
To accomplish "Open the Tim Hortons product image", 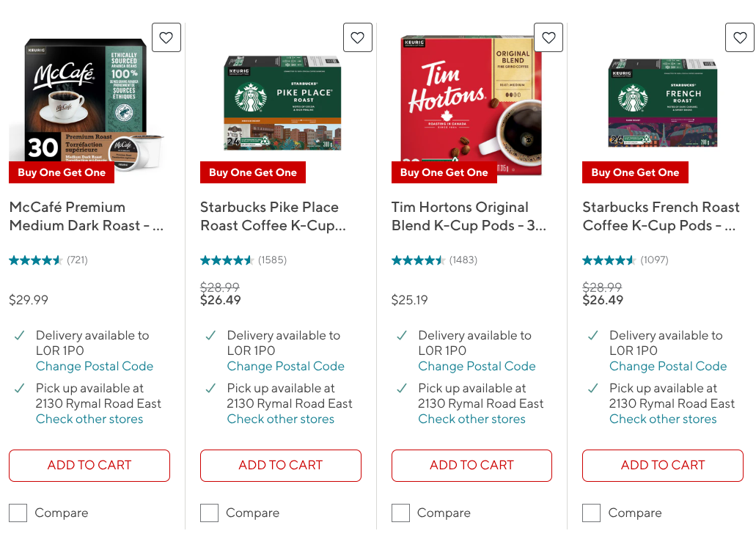I will [471, 105].
